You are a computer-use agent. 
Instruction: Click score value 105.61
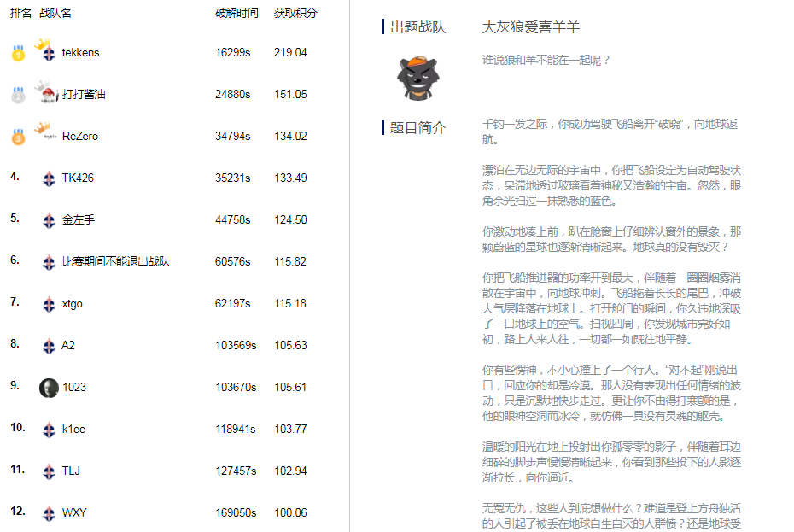click(x=290, y=387)
